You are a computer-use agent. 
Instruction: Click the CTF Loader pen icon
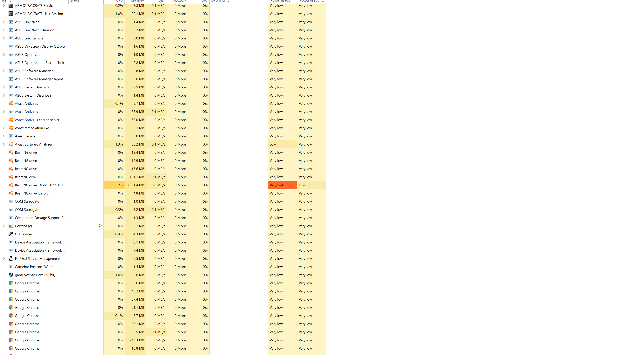coord(11,234)
